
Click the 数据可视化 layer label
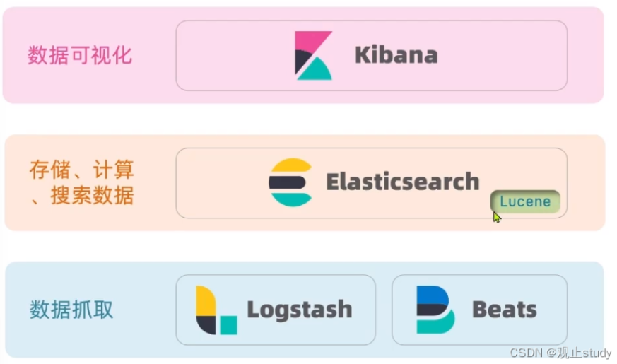point(80,56)
